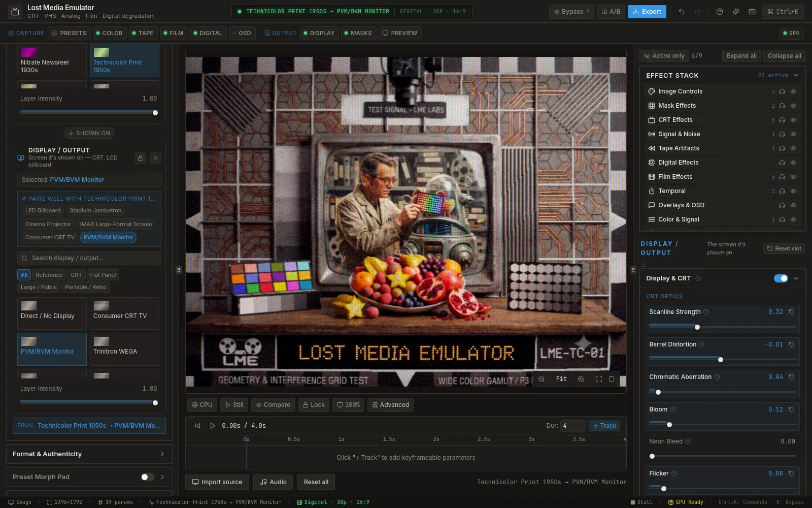Open the Shown On layer divider
Viewport: 812px width, 508px height.
point(89,133)
